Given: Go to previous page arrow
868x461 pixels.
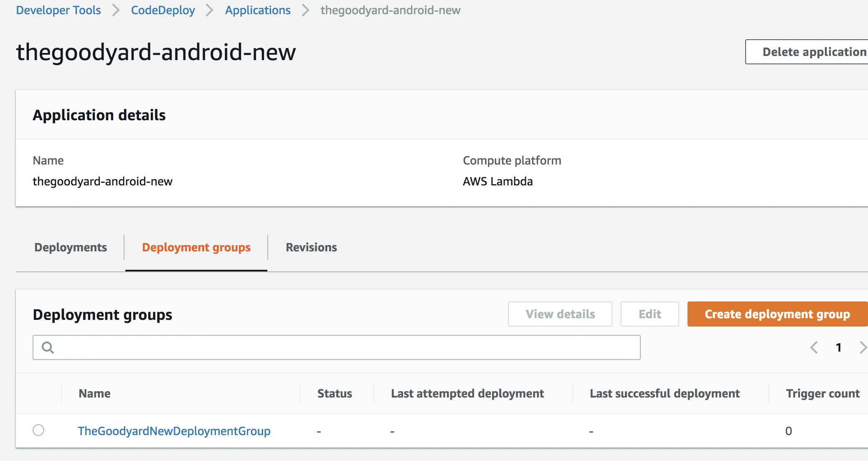Looking at the screenshot, I should tap(814, 347).
